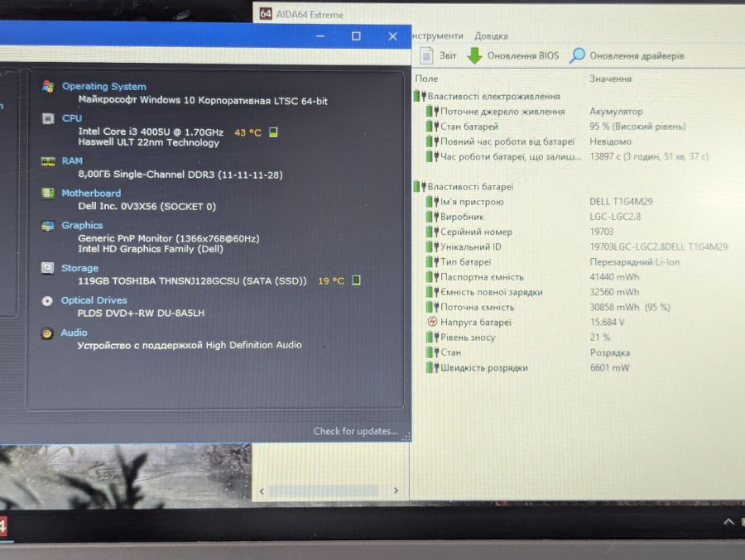This screenshot has width=745, height=560.
Task: Click the Graphics monitor icon
Action: click(47, 226)
